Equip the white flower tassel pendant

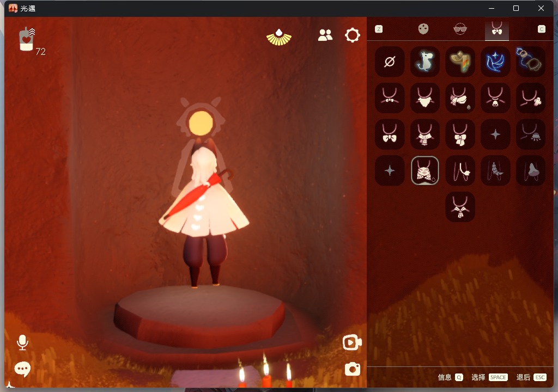coord(460,170)
